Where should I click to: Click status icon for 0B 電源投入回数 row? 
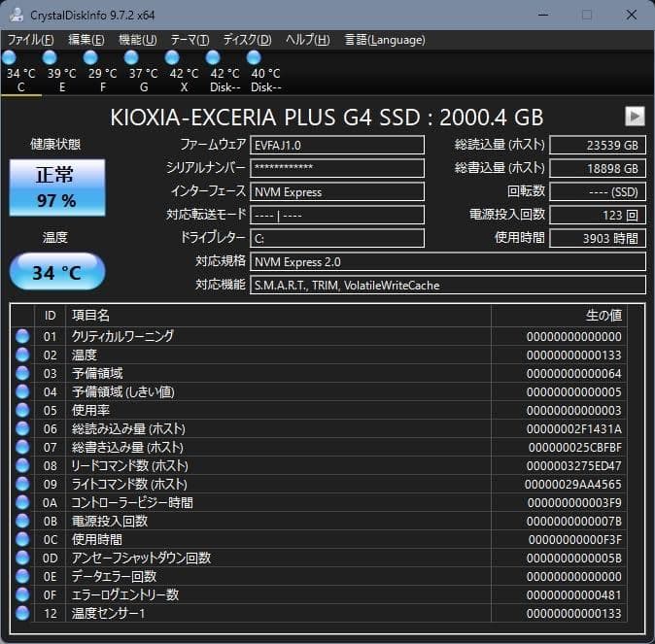(22, 521)
